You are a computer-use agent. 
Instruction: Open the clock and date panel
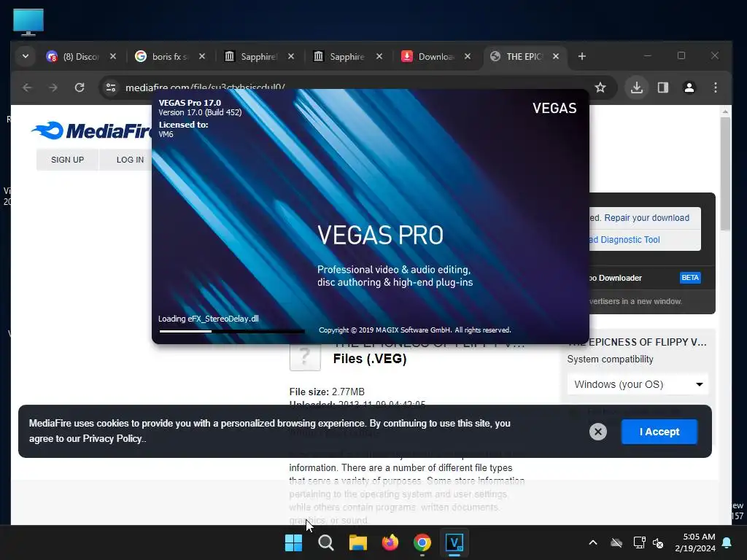click(695, 542)
